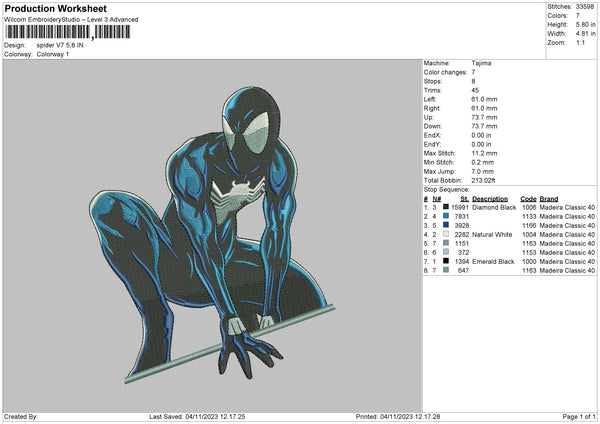The height and width of the screenshot is (424, 600).
Task: Click the design name 'spider V7 5,8 IN'
Action: pyautogui.click(x=60, y=45)
